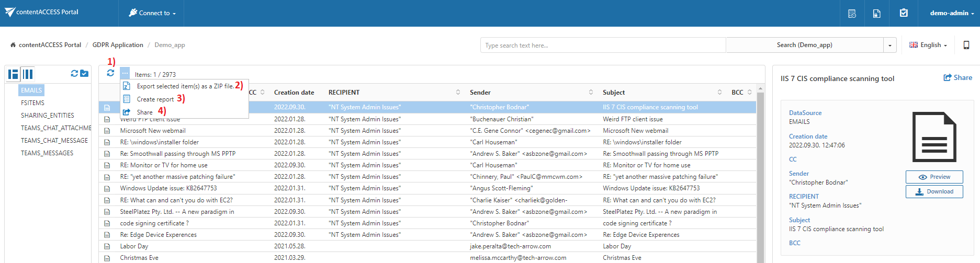Open the Connect to dropdown
Screen dimensions: 980x263
152,13
